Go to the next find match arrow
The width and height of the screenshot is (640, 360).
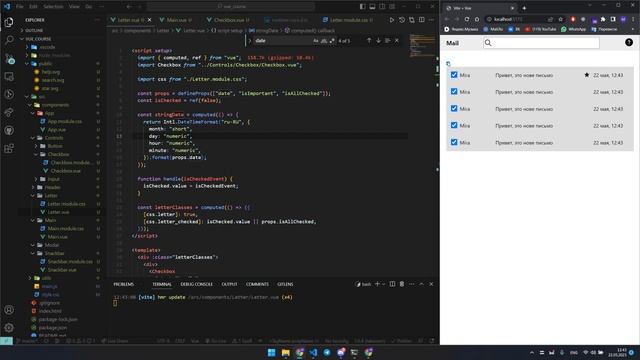click(378, 40)
